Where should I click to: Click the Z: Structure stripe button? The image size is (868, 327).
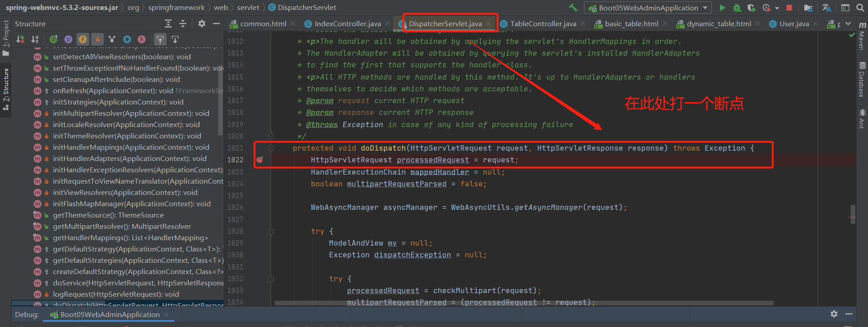pyautogui.click(x=6, y=89)
